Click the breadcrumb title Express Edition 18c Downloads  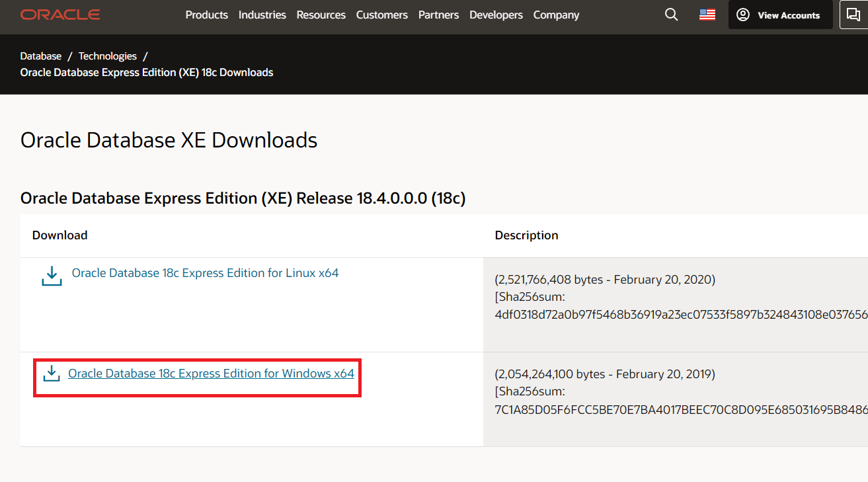(147, 73)
